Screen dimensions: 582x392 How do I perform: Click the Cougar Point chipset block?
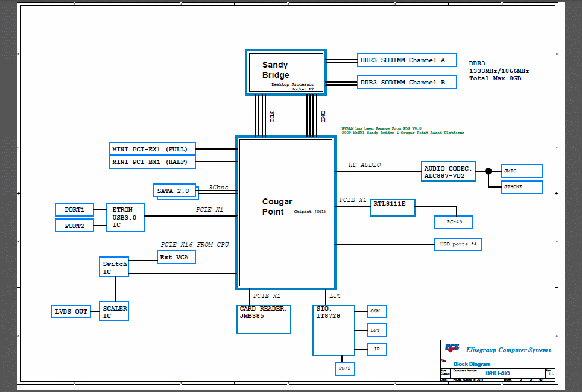[285, 212]
